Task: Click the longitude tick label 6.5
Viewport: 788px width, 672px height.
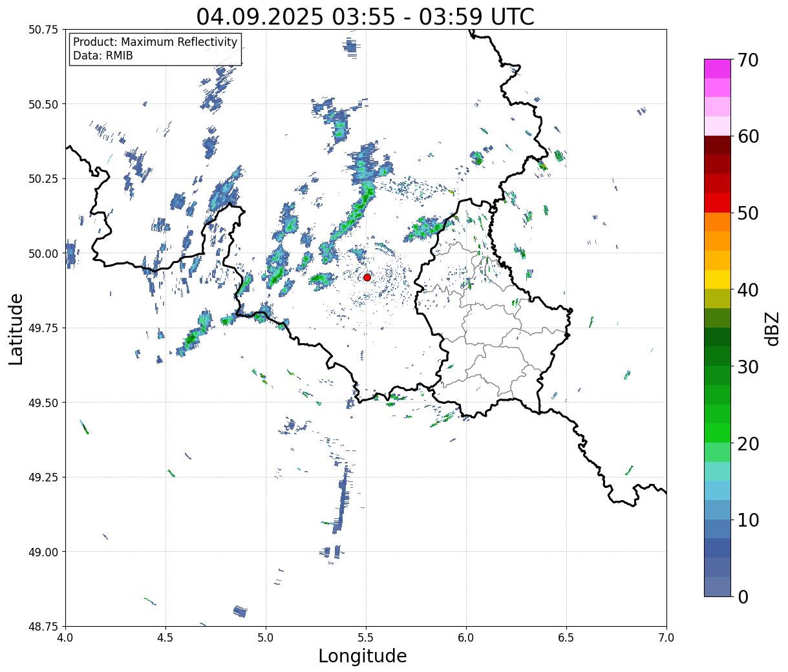Action: [x=566, y=638]
